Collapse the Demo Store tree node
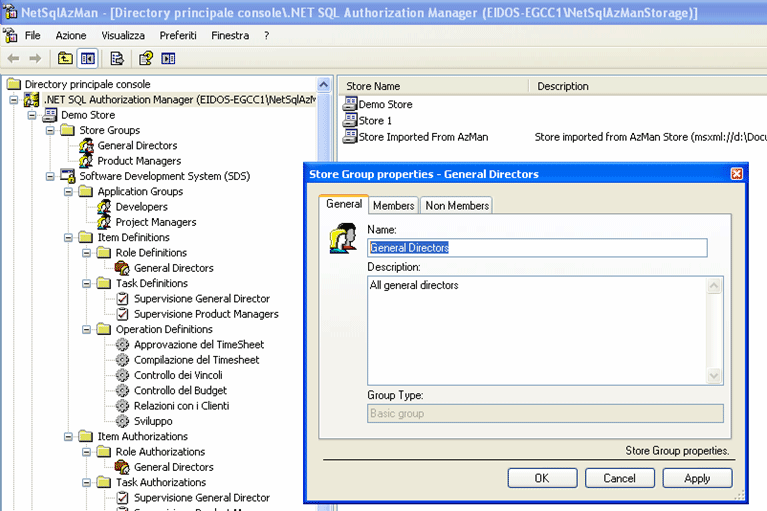Viewport: 767px width, 511px height. (x=32, y=115)
